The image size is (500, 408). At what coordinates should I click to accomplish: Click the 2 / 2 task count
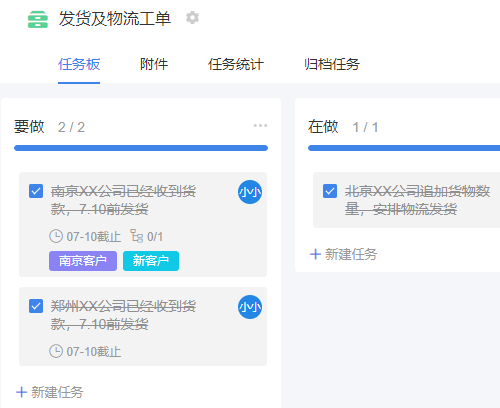coord(71,127)
